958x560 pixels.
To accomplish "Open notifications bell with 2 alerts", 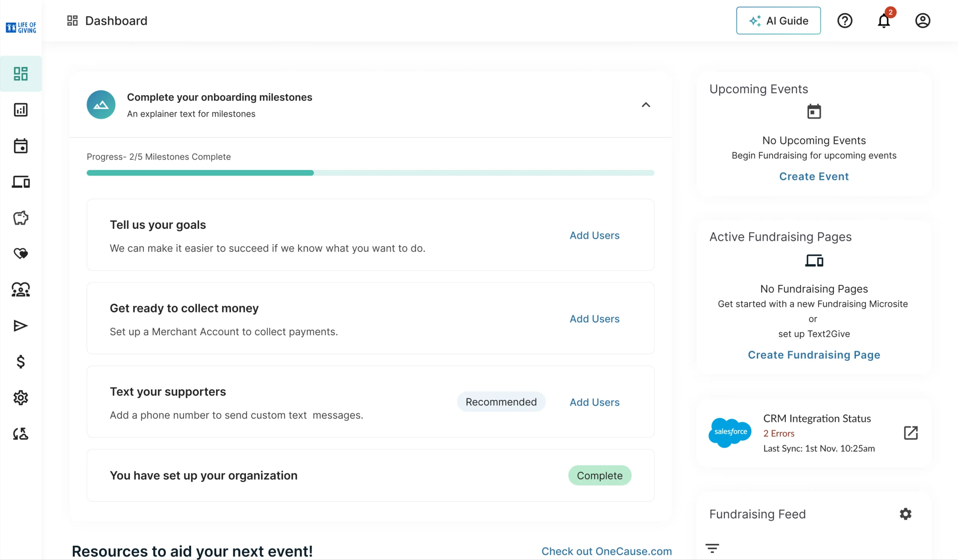I will pos(884,21).
